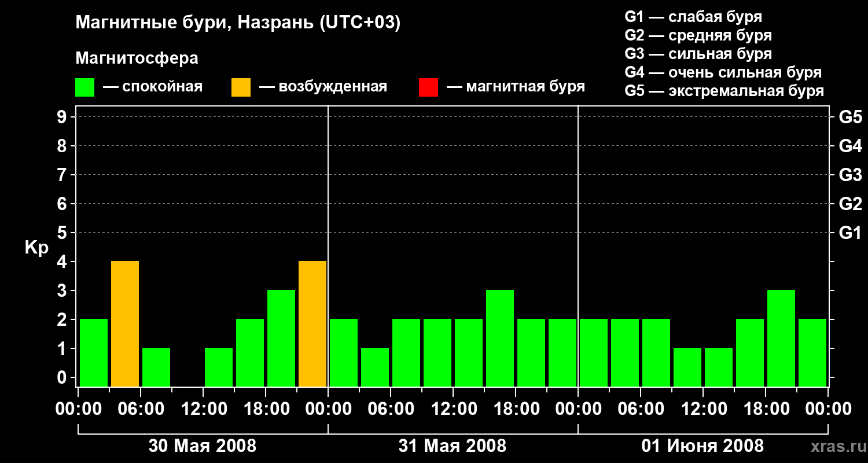Screen dimensions: 868x463
Task: Click the '— магнитная буря' legend label
Action: (516, 87)
